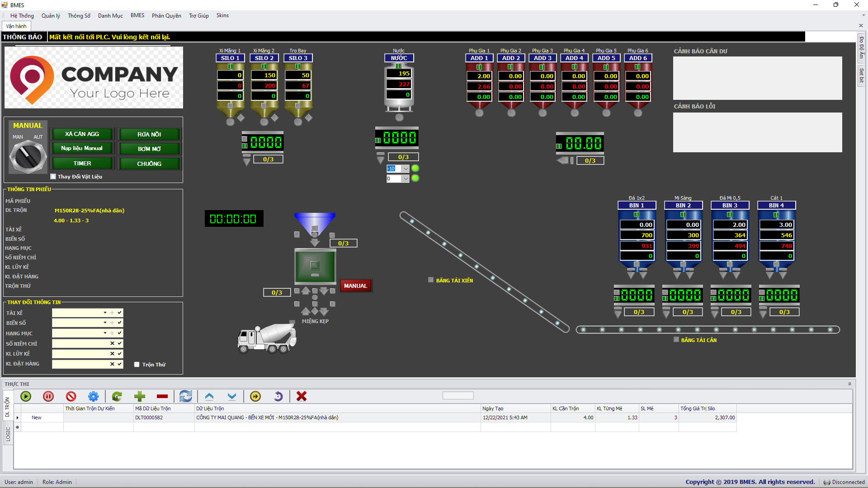868x488 pixels.
Task: Click the CẢNH BÁO CÂN DƯ message box
Action: pos(757,78)
